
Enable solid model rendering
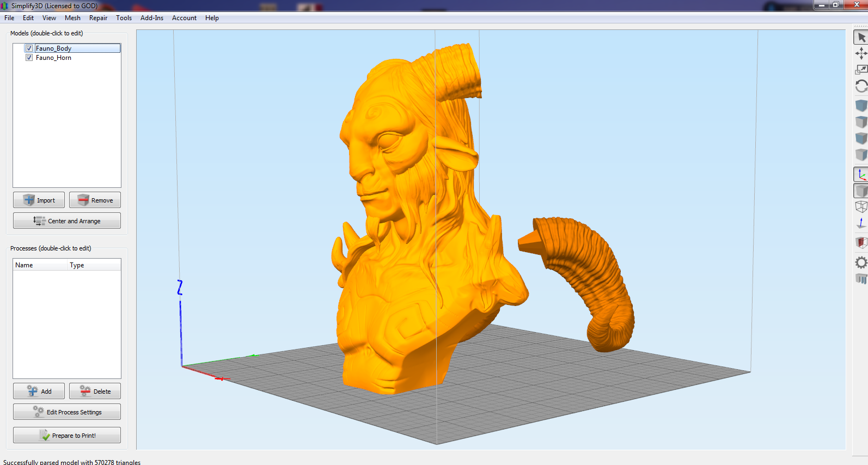point(861,191)
